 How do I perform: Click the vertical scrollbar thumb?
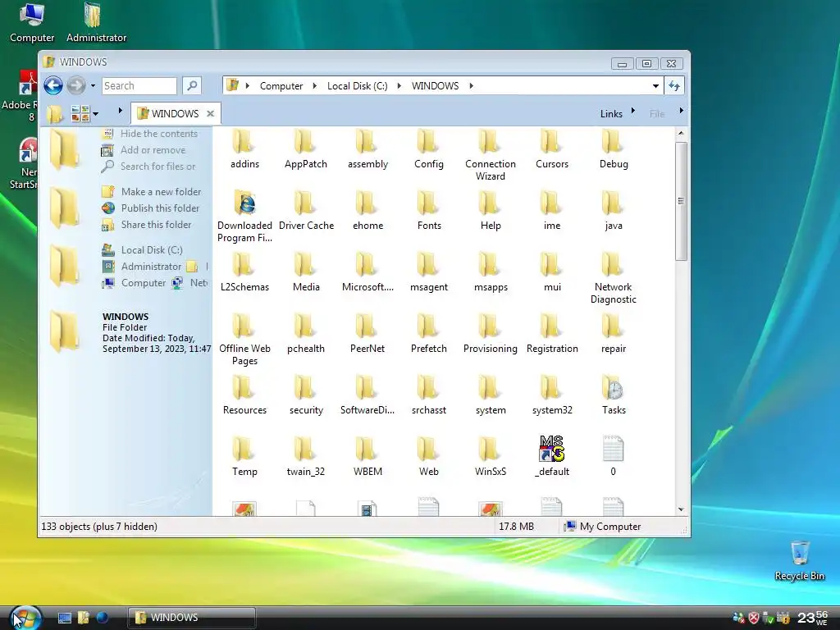(x=681, y=202)
